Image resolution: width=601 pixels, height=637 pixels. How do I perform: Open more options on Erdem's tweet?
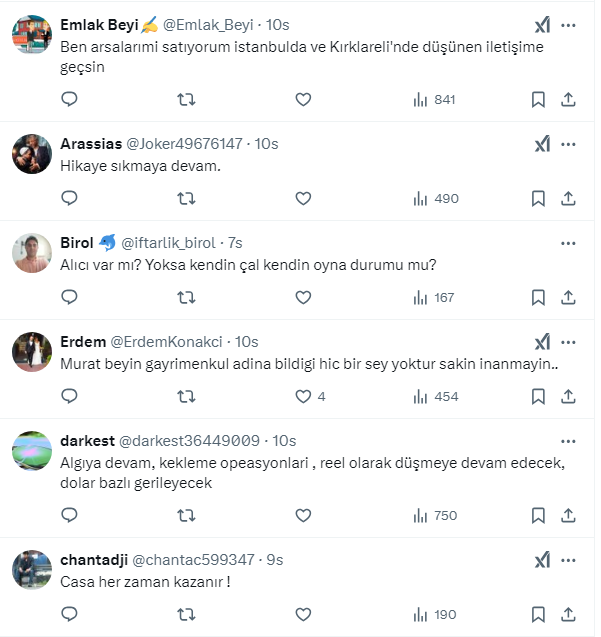point(568,342)
